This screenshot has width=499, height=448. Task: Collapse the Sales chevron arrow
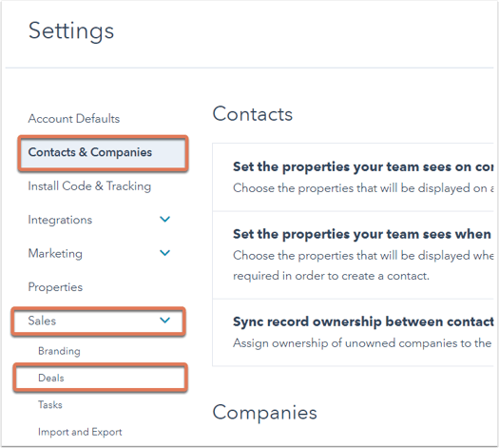tap(164, 320)
